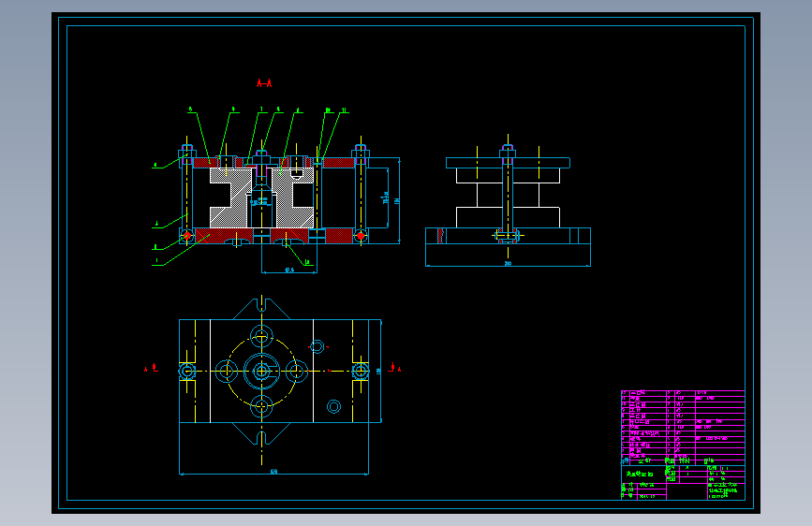812x526 pixels.
Task: Select the small ring with red marks in plan view's upper right
Action: pyautogui.click(x=317, y=346)
